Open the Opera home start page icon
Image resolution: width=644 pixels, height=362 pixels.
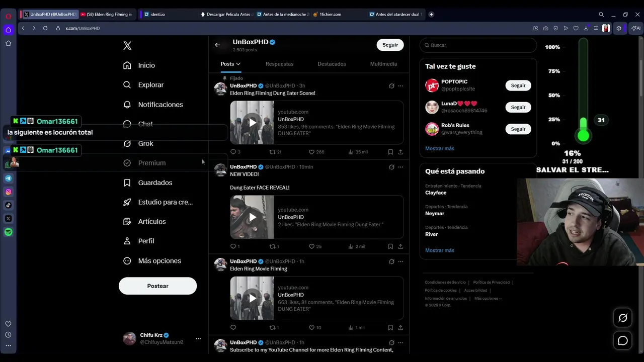(x=8, y=30)
